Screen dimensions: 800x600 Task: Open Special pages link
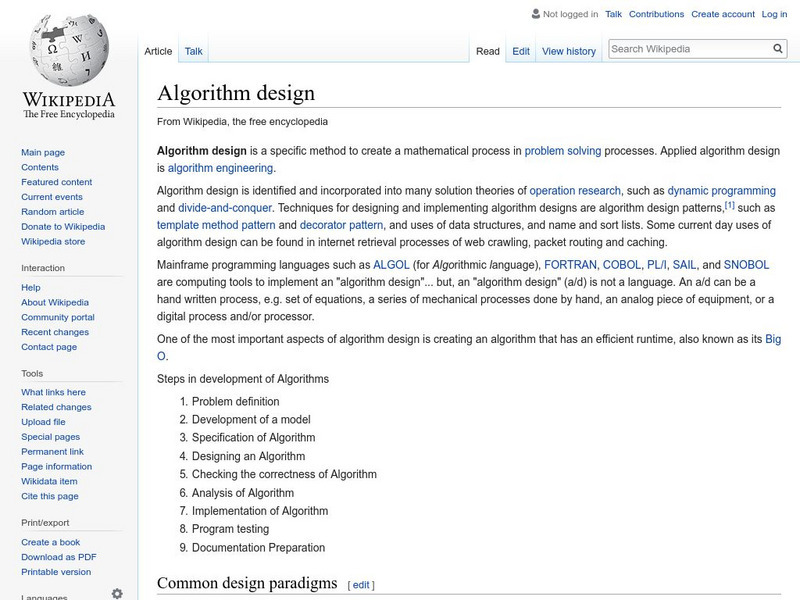[x=51, y=436]
